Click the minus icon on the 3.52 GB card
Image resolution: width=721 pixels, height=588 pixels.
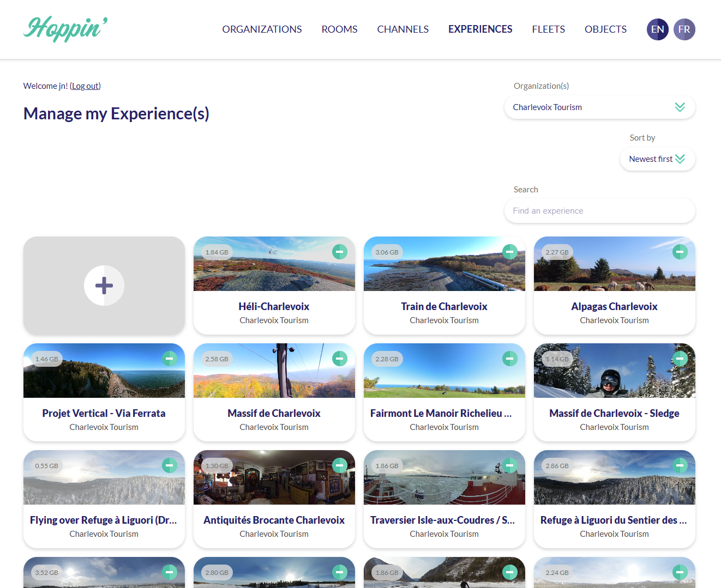pyautogui.click(x=170, y=572)
